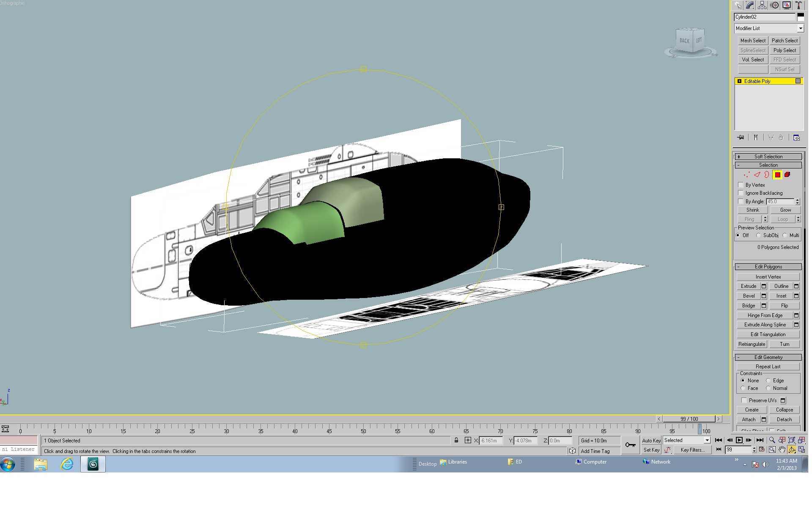
Task: Open the Hierarchy command panel tab
Action: (x=763, y=5)
